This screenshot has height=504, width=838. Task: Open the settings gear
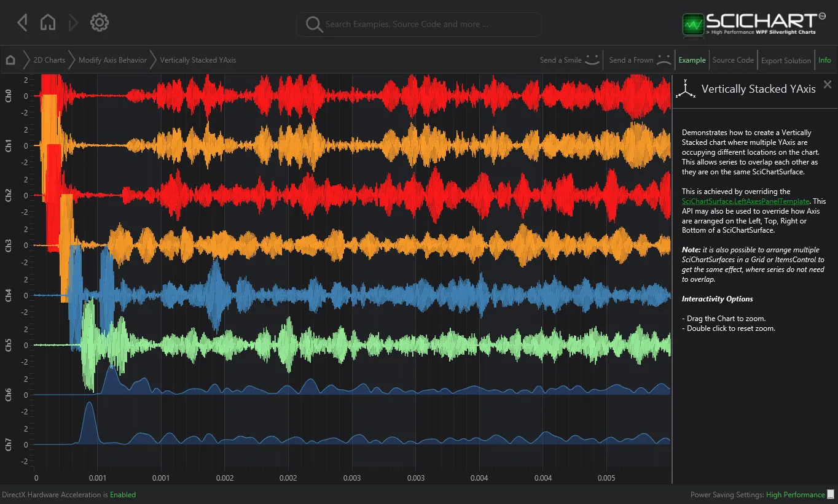click(100, 23)
